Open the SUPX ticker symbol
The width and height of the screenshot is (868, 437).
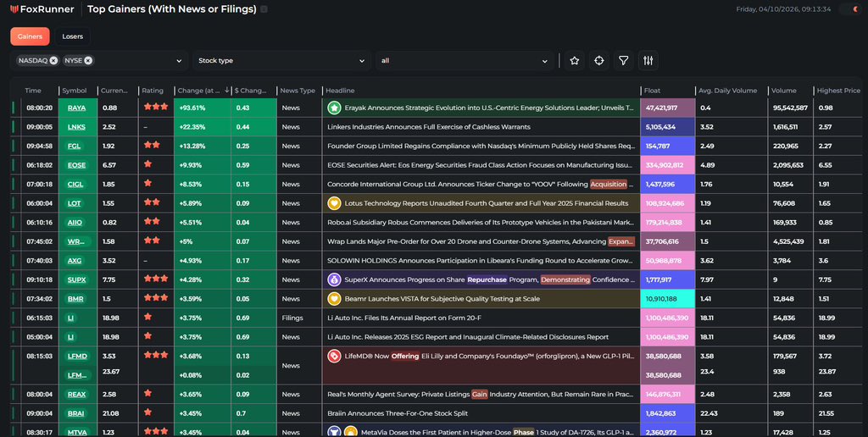tap(76, 280)
